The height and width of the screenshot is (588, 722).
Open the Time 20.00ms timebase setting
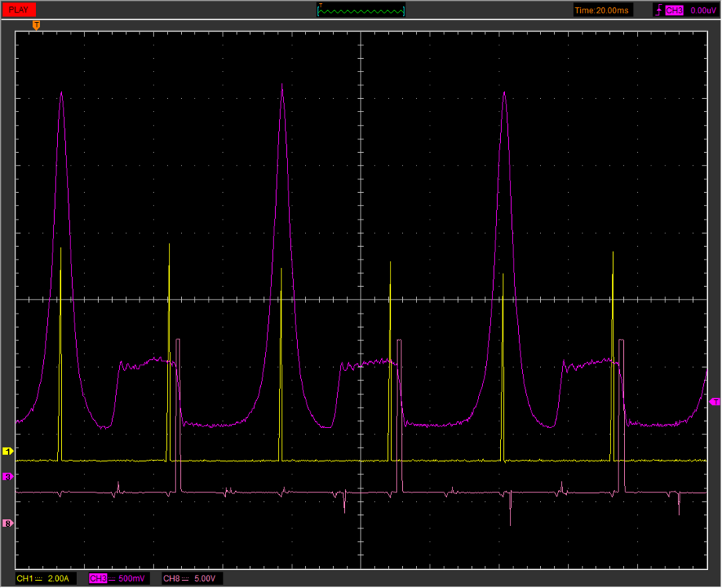(601, 10)
